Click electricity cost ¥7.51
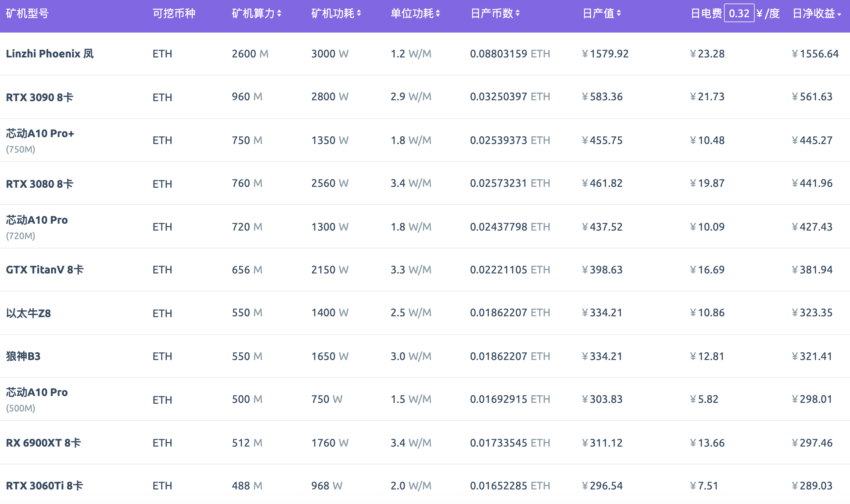This screenshot has height=504, width=850. pyautogui.click(x=704, y=486)
